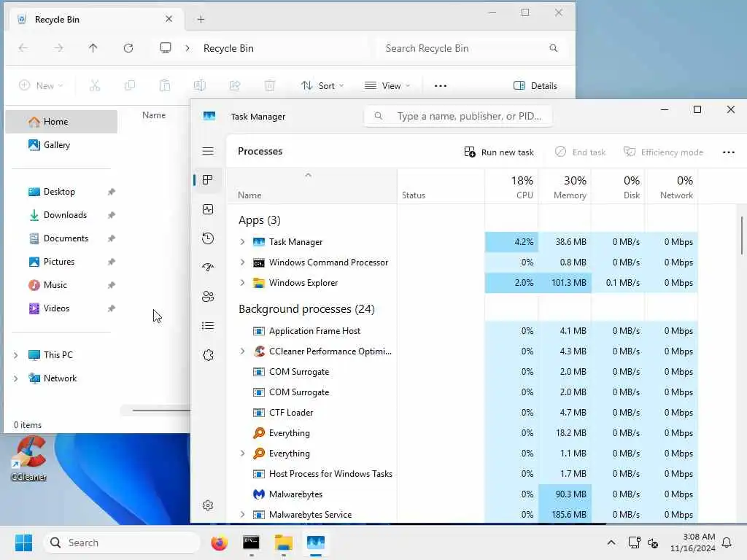Open the New dropdown in Explorer

(x=41, y=86)
